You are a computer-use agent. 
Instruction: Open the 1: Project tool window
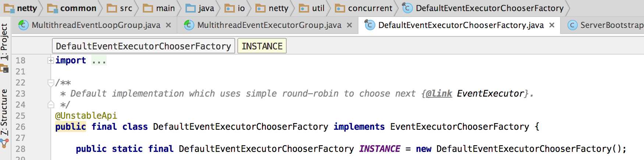4,42
